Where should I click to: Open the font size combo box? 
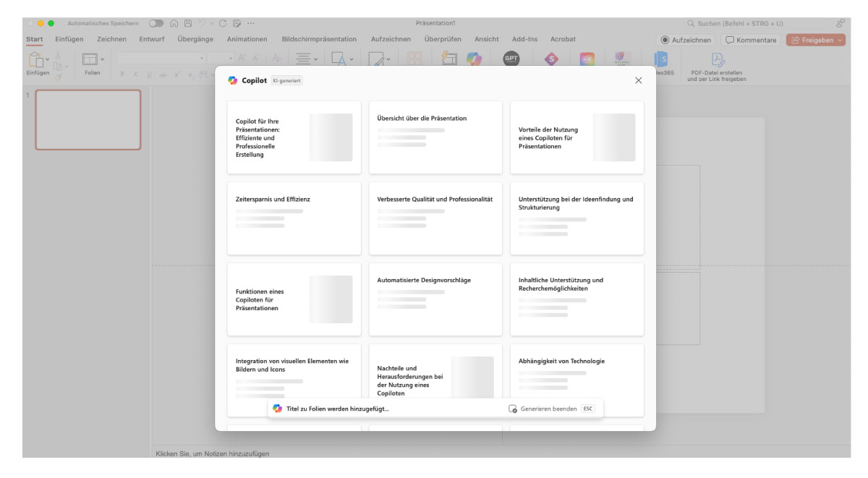[x=221, y=58]
